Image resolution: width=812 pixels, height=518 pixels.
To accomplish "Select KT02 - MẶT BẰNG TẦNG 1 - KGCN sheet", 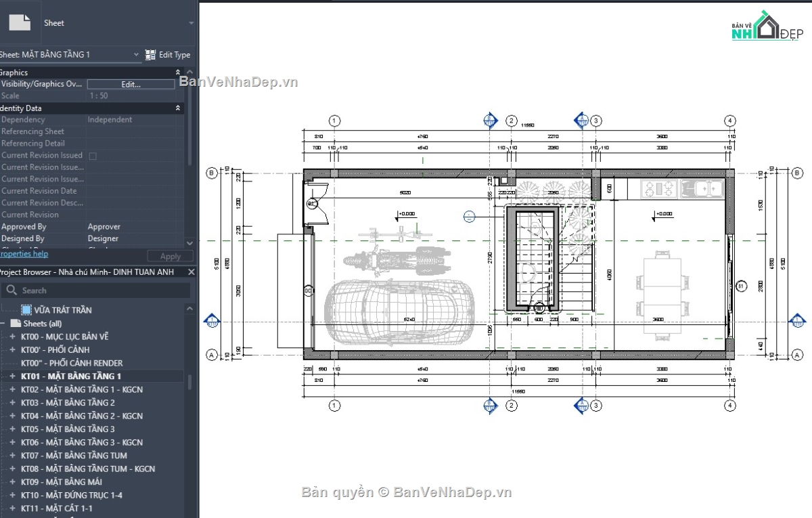I will coord(82,389).
